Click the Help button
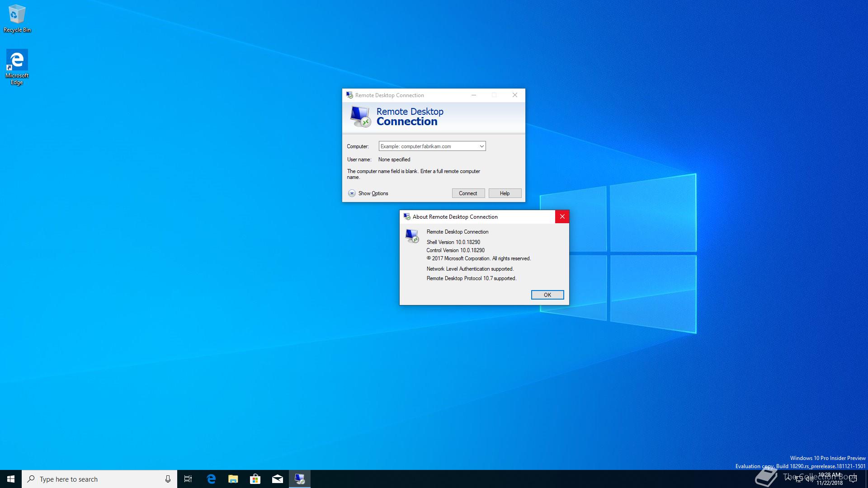The width and height of the screenshot is (868, 488). pos(505,193)
